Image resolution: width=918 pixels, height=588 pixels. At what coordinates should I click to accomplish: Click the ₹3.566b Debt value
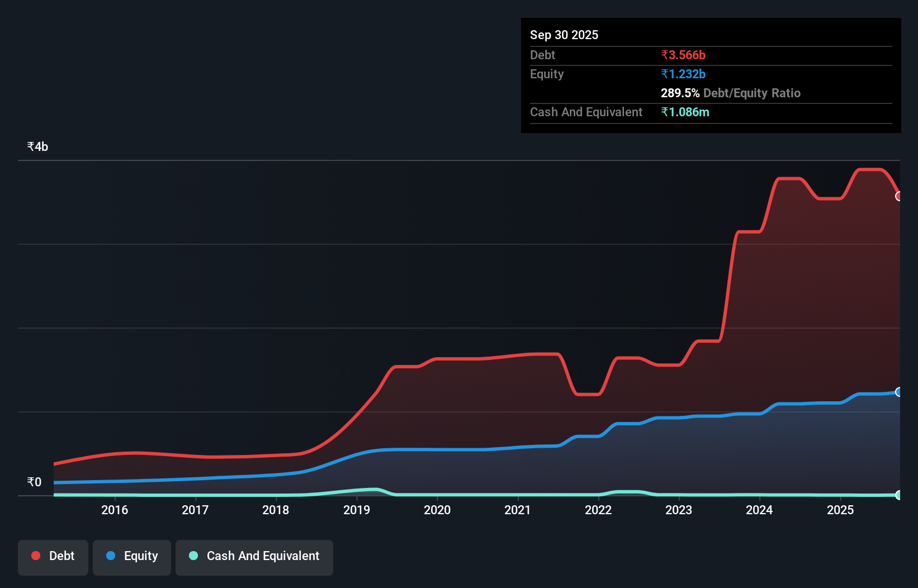[683, 55]
